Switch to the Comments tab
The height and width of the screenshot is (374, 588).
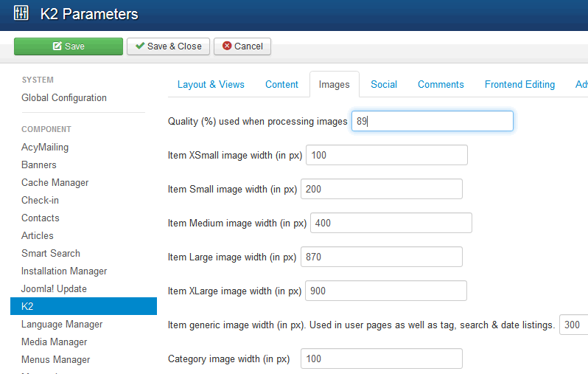[441, 85]
